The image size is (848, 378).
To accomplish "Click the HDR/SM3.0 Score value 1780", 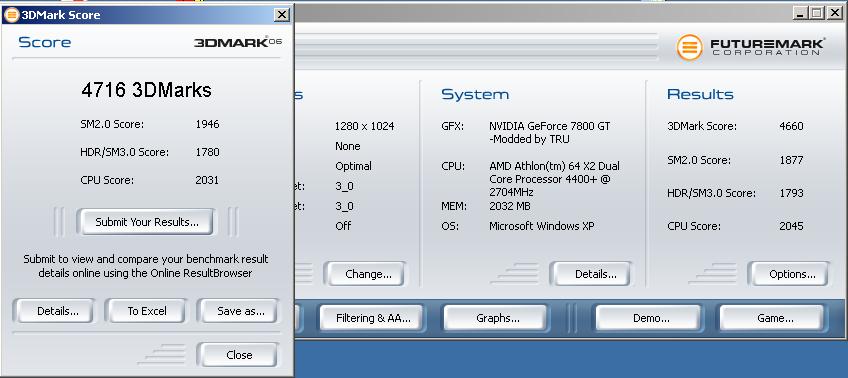I will point(207,152).
